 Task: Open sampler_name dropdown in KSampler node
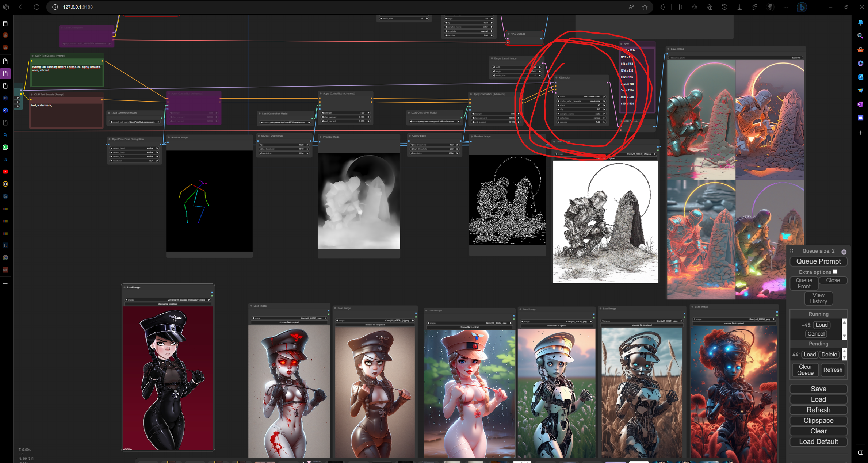pyautogui.click(x=581, y=114)
